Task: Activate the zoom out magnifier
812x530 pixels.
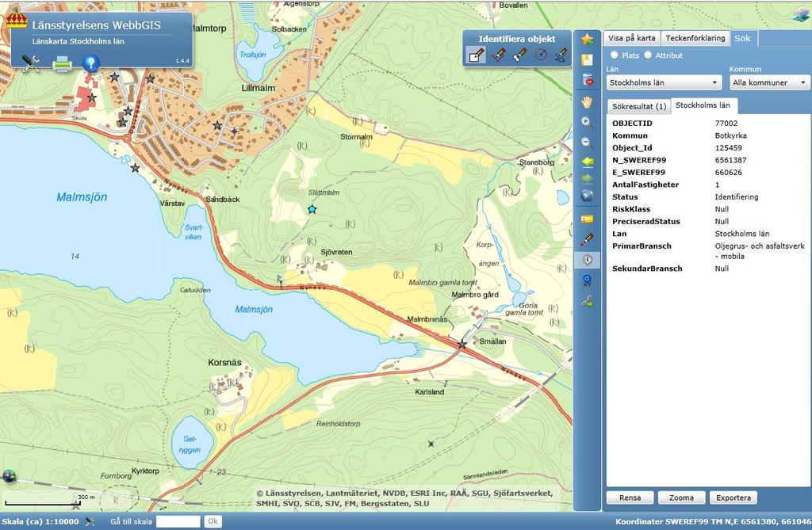Action: (587, 143)
